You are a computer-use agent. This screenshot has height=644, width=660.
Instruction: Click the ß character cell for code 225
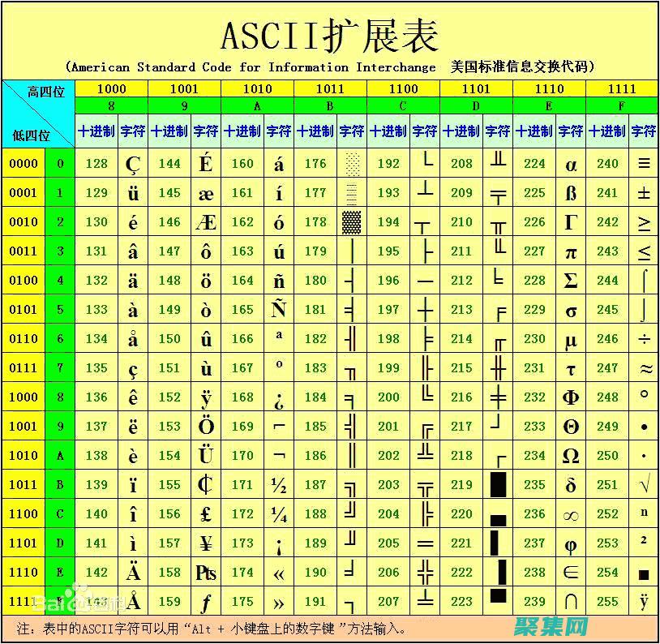pyautogui.click(x=571, y=193)
